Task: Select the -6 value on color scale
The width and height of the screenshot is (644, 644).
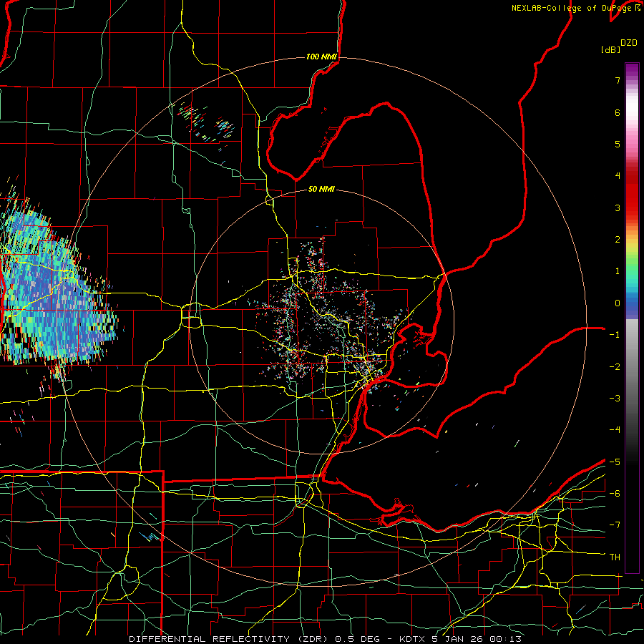Action: (615, 494)
